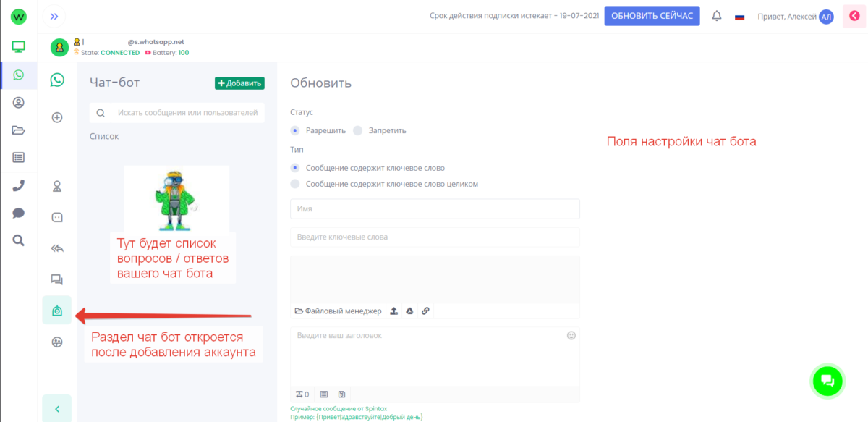The width and height of the screenshot is (868, 422).
Task: Click the Имя input field
Action: pyautogui.click(x=435, y=208)
